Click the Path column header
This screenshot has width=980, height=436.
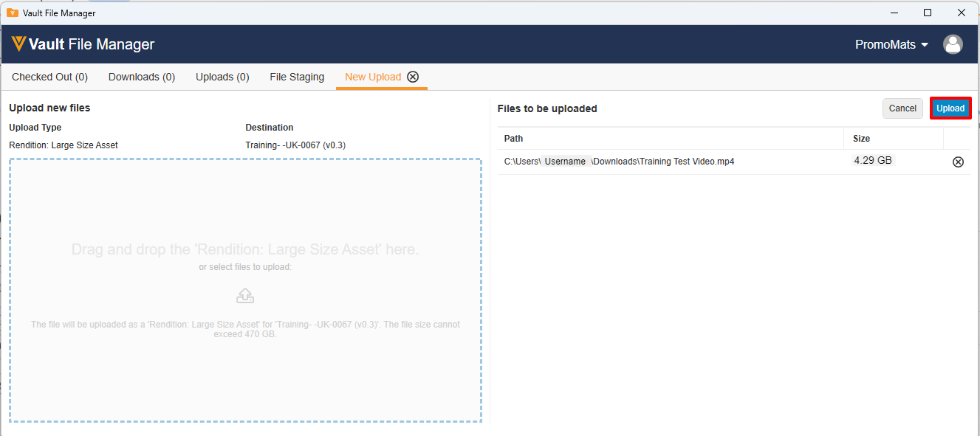coord(513,139)
